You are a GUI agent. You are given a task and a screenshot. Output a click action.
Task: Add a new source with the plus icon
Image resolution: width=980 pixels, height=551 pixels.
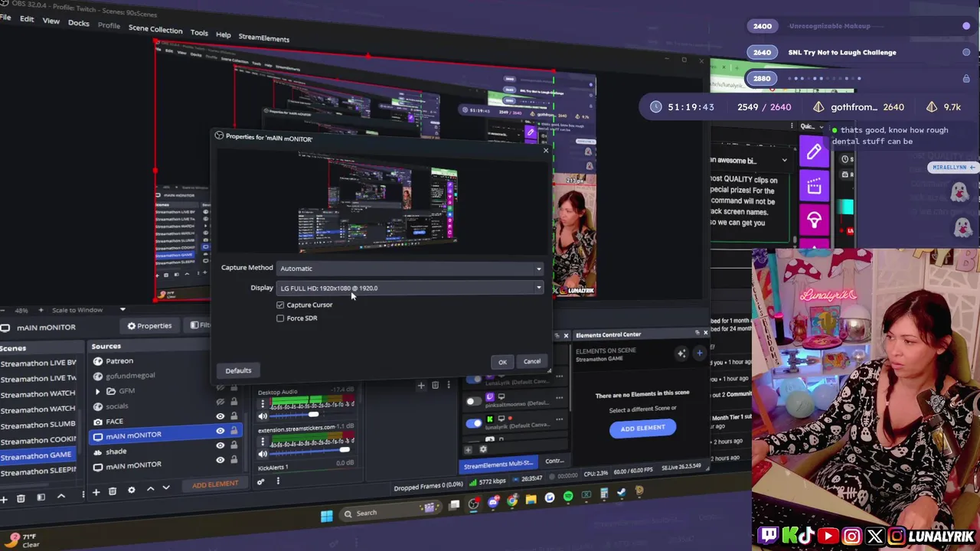pos(96,492)
